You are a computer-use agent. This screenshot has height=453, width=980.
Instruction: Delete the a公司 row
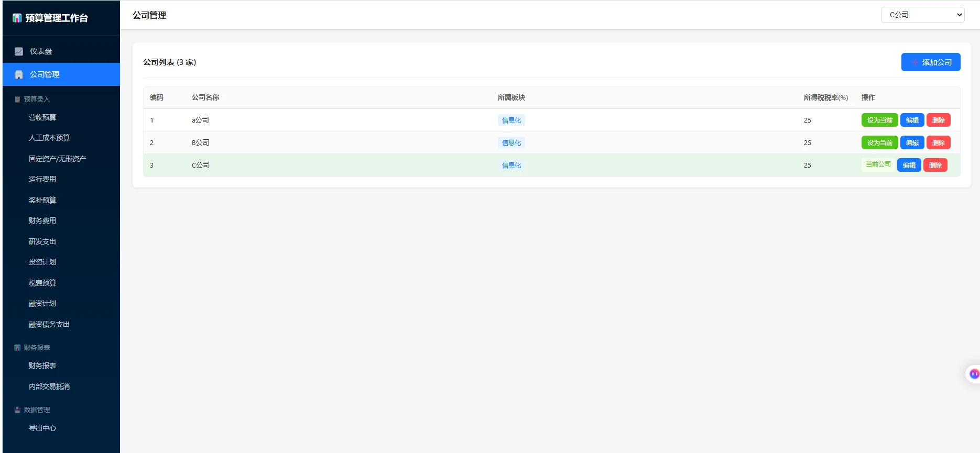pyautogui.click(x=939, y=120)
